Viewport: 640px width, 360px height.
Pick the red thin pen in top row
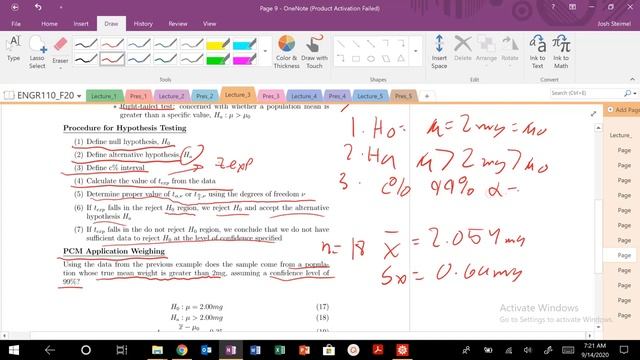112,44
